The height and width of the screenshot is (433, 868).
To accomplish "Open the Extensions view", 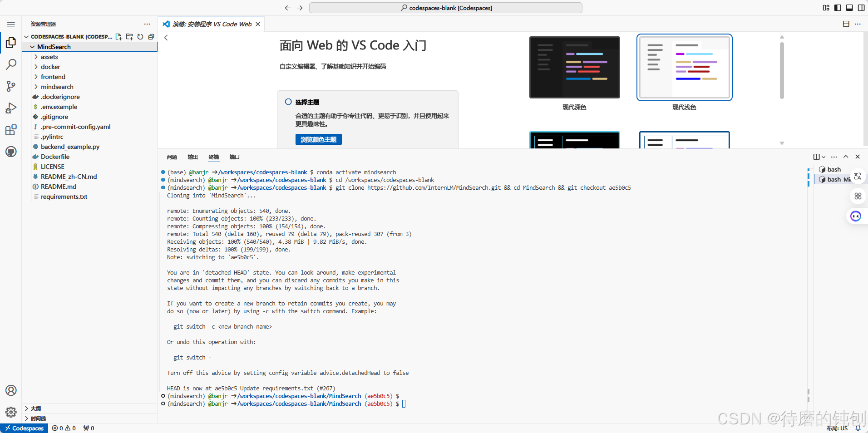I will click(11, 130).
